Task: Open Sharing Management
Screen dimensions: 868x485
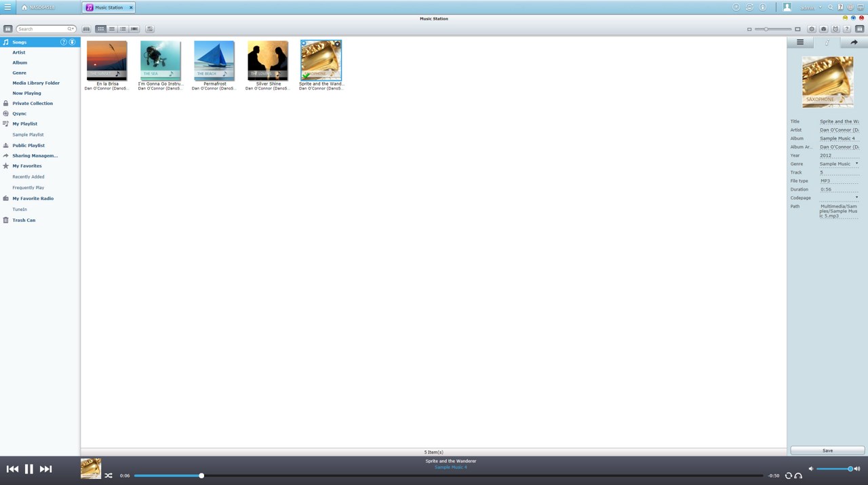Action: (35, 155)
